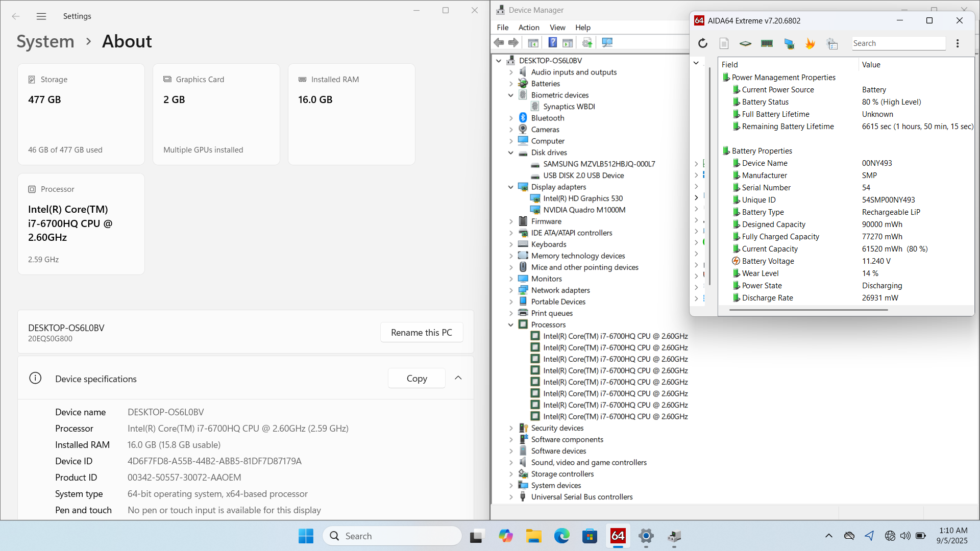Click the AIDA64 refresh icon

(703, 43)
